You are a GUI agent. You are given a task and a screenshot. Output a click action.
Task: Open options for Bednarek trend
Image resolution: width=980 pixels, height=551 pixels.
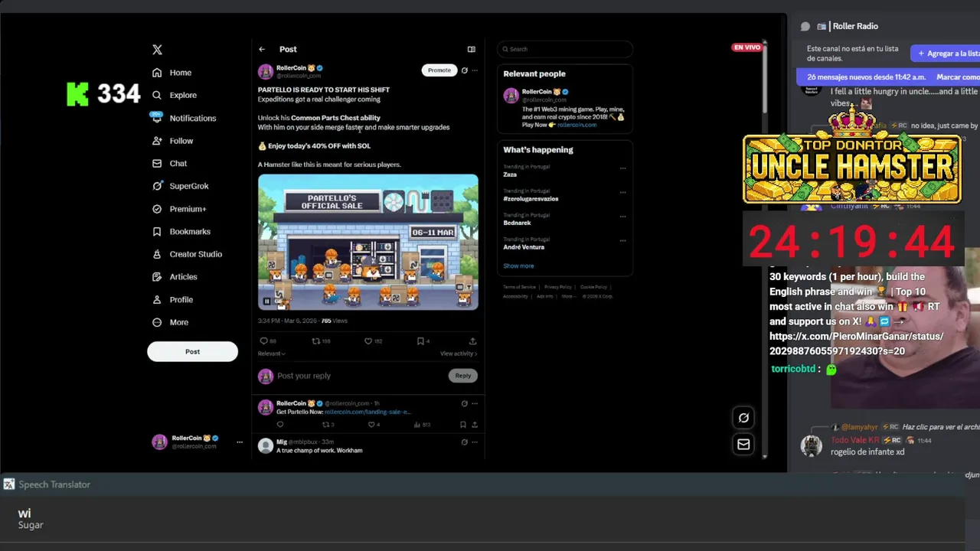click(622, 216)
